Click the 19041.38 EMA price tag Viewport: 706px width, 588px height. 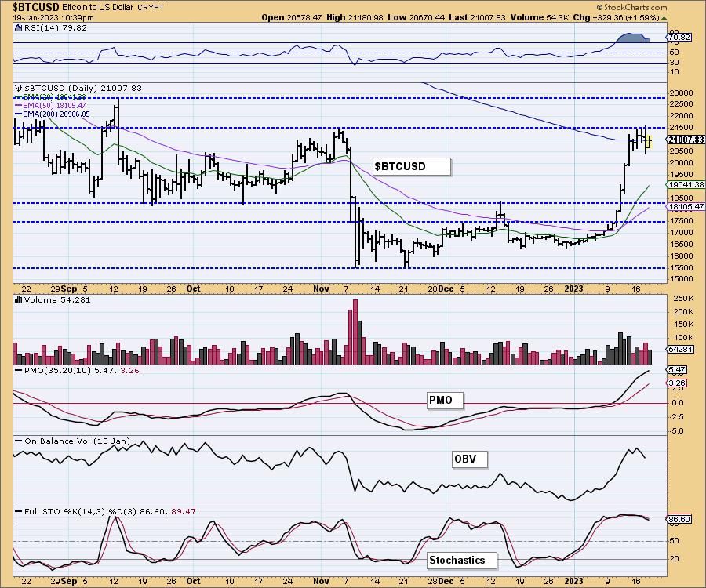pyautogui.click(x=686, y=184)
